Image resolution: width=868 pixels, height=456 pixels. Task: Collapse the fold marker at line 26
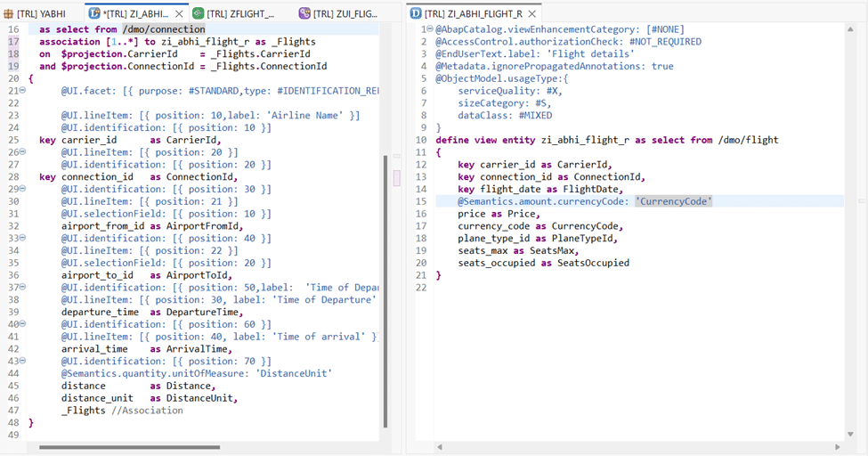[x=22, y=152]
